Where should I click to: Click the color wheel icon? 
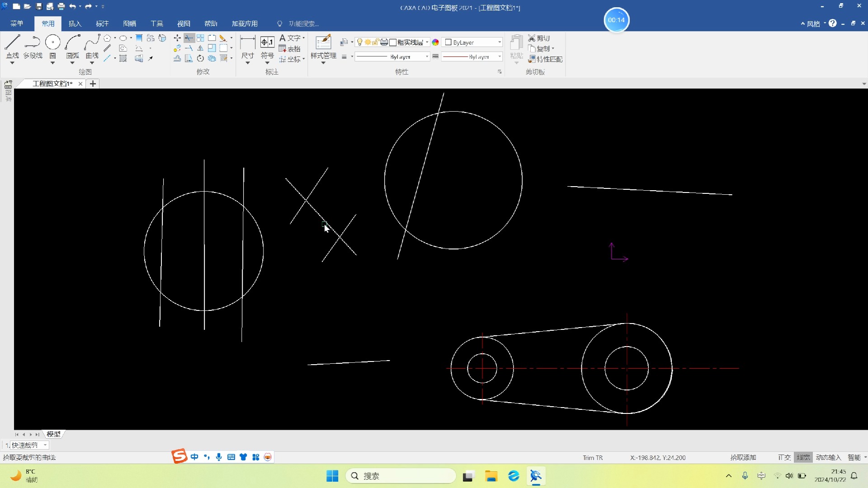435,42
